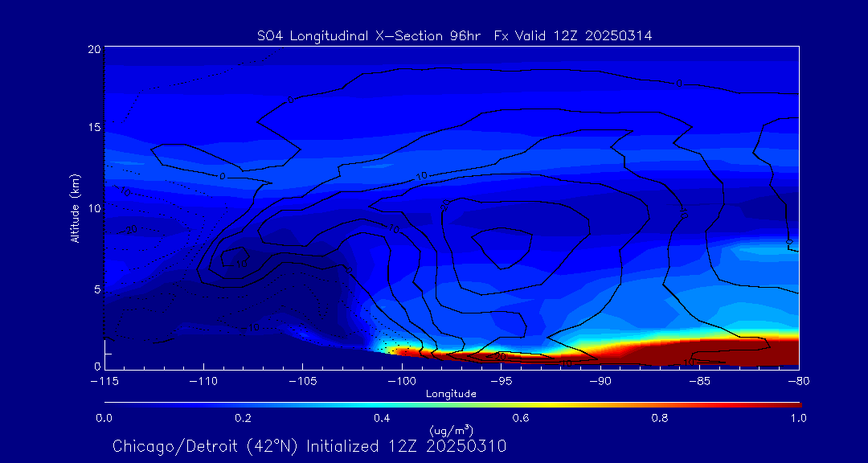The width and height of the screenshot is (868, 463).
Task: Click the color bar value "0.6"
Action: [x=522, y=418]
